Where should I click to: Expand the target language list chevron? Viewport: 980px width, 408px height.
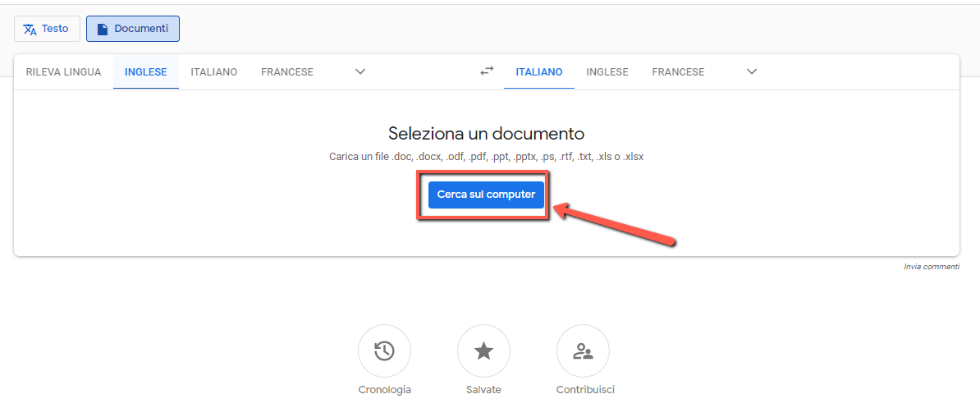[x=752, y=72]
